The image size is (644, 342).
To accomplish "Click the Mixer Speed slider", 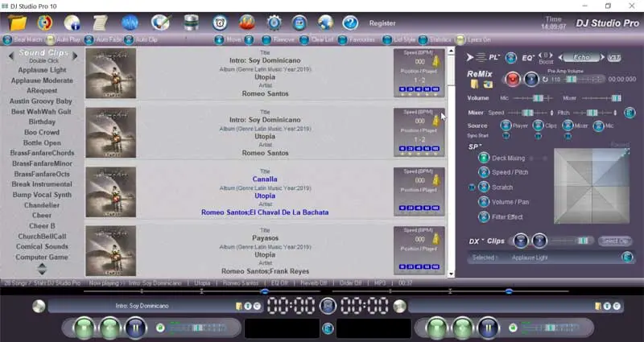I will pyautogui.click(x=528, y=113).
